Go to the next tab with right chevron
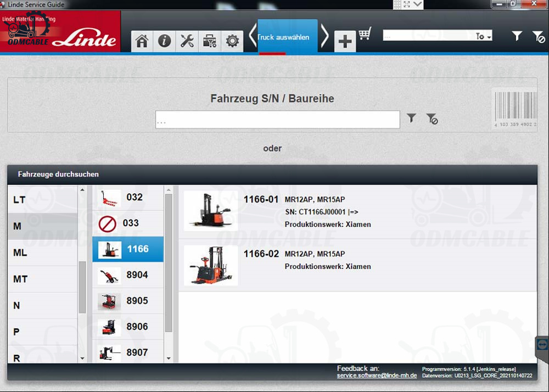 pyautogui.click(x=324, y=36)
